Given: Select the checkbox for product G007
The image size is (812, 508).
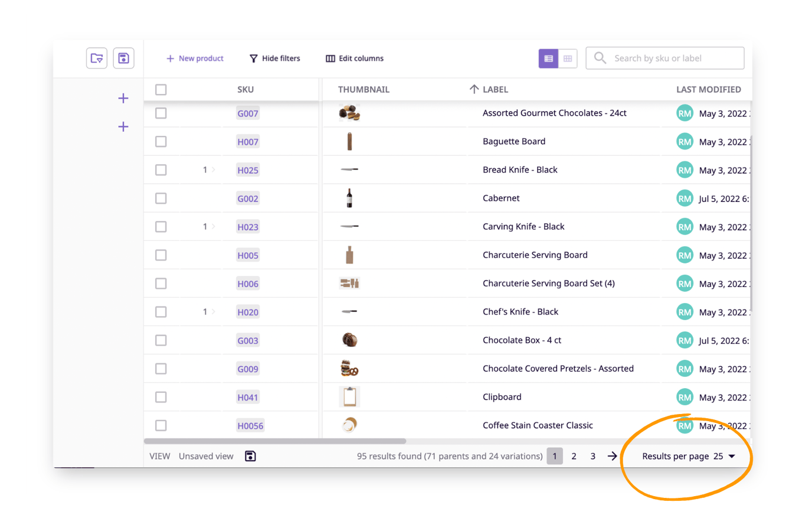Looking at the screenshot, I should (x=161, y=113).
